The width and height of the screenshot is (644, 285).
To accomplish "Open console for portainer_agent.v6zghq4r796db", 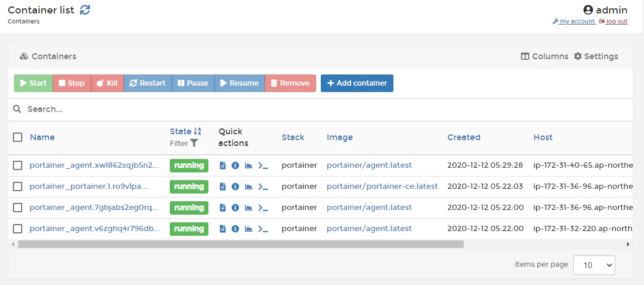I will pyautogui.click(x=263, y=228).
